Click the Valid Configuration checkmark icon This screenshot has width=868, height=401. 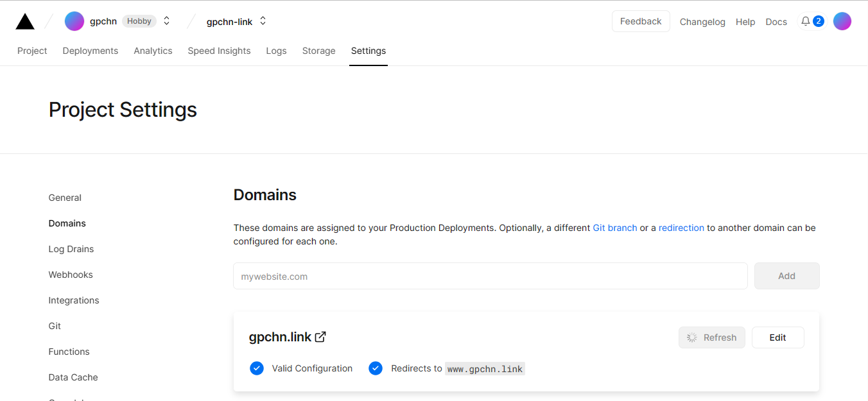point(257,368)
